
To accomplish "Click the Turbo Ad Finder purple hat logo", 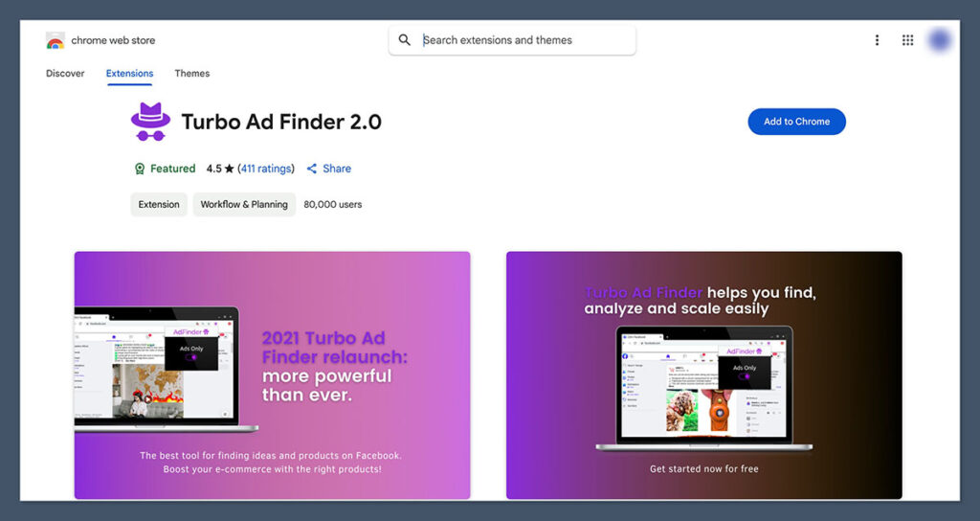I will click(x=150, y=122).
